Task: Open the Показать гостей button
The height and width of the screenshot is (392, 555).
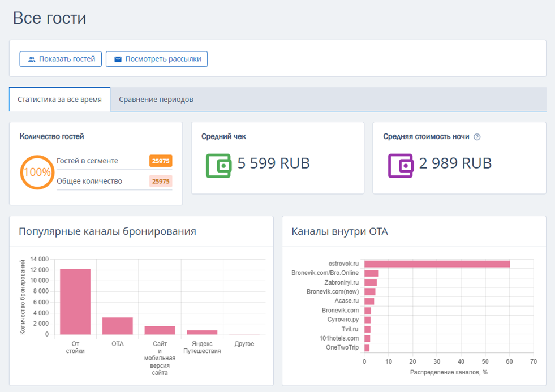Action: [61, 59]
